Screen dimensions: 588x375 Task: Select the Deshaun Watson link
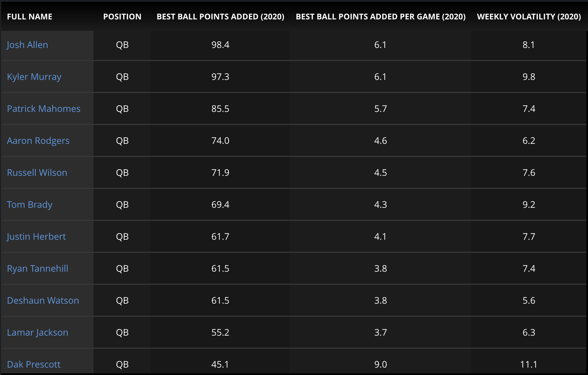pyautogui.click(x=43, y=301)
